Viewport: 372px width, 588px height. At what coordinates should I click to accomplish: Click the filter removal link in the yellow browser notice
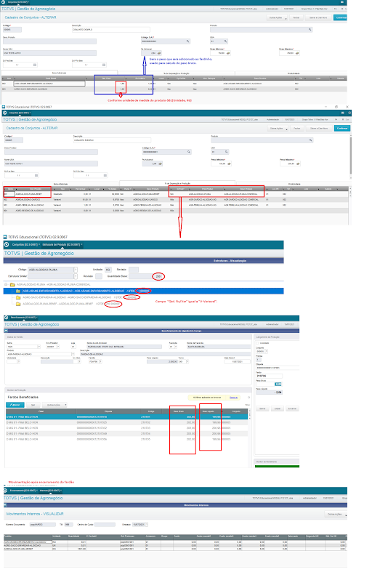pyautogui.click(x=234, y=398)
